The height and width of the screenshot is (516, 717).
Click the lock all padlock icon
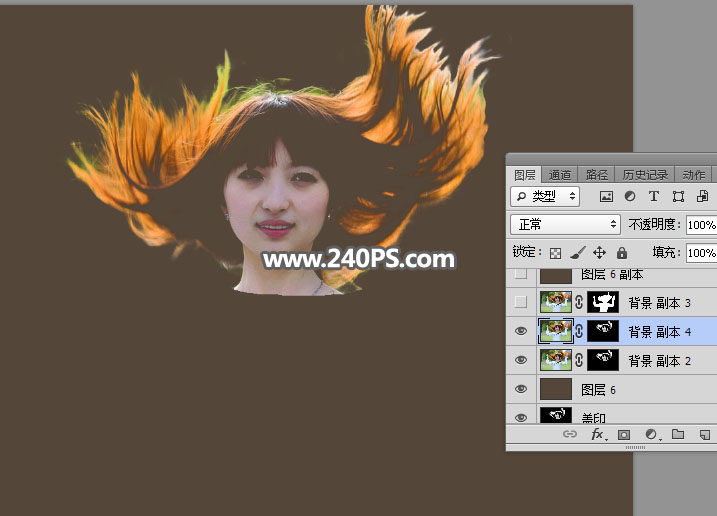coord(622,253)
